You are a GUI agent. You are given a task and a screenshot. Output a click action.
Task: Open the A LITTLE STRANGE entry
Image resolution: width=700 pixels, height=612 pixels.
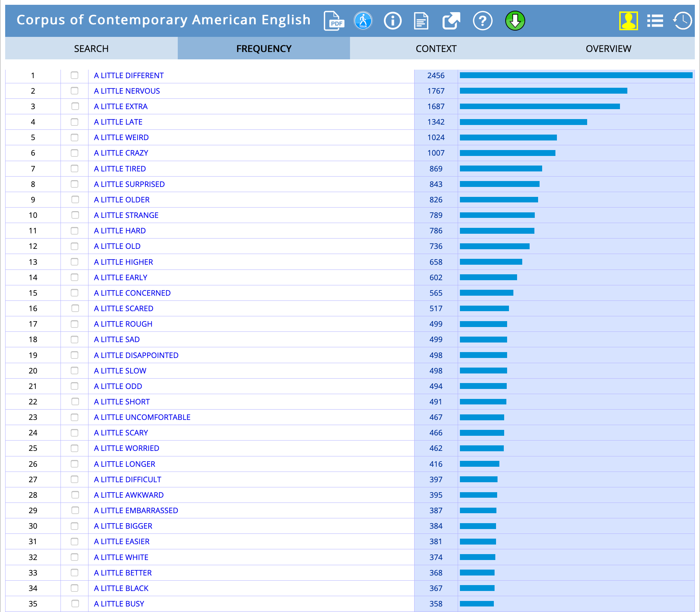(126, 215)
